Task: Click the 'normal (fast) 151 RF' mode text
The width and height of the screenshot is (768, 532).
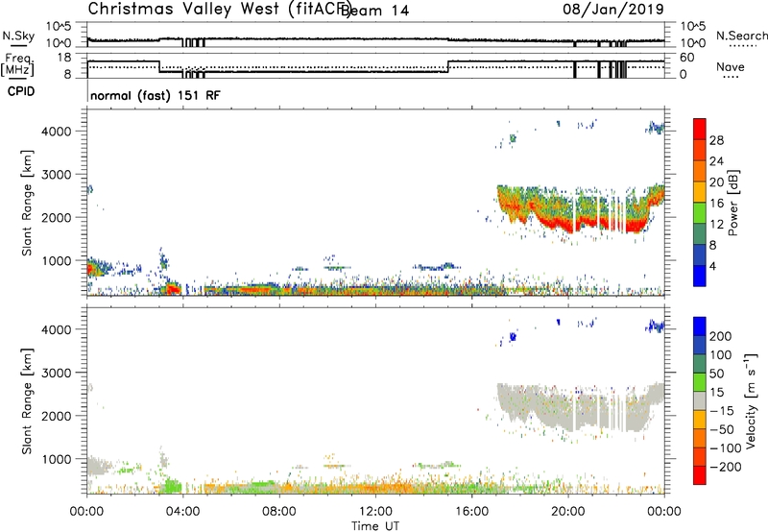Action: tap(156, 95)
